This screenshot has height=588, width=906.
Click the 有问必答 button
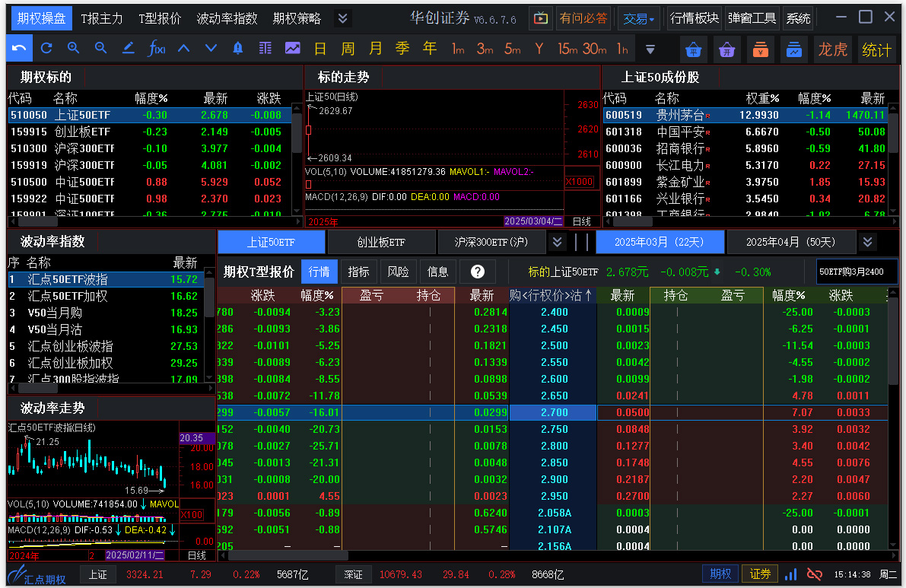(583, 18)
